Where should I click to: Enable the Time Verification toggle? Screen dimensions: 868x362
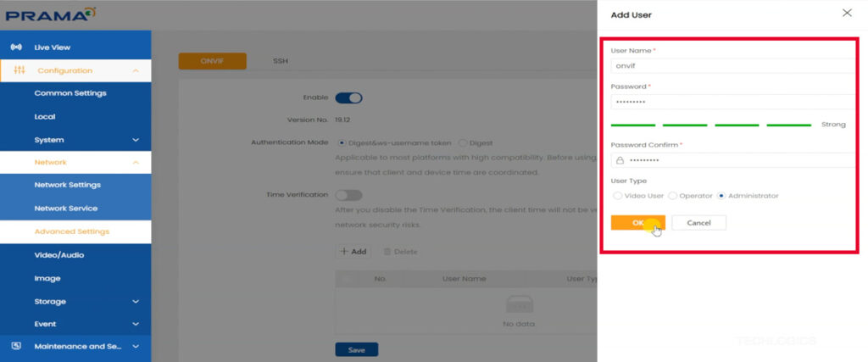(348, 195)
